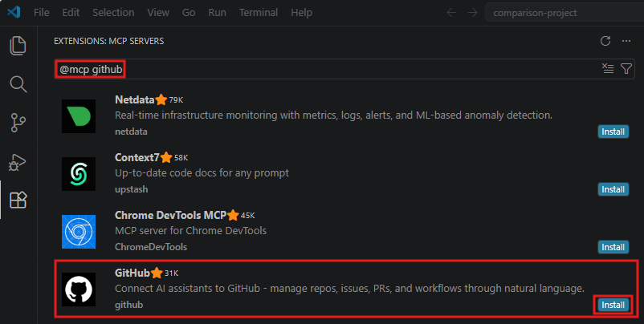Image resolution: width=644 pixels, height=324 pixels.
Task: Click the Context7 star rating icon
Action: 166,157
